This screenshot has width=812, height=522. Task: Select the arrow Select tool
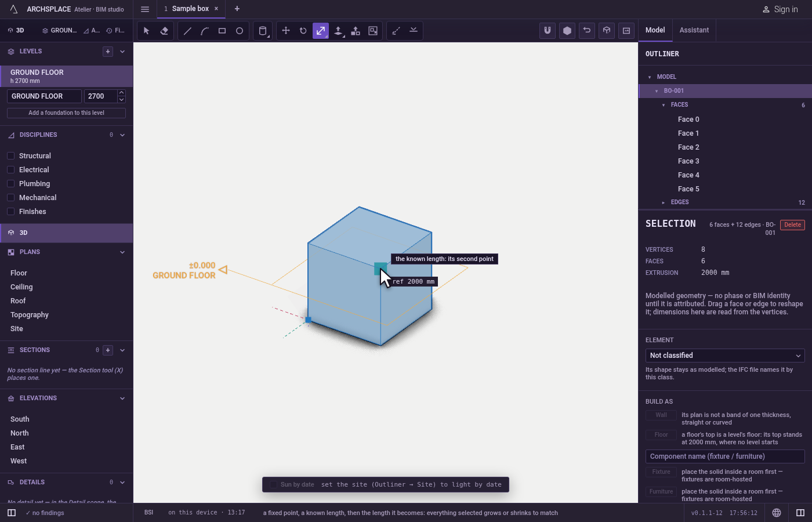(x=147, y=31)
